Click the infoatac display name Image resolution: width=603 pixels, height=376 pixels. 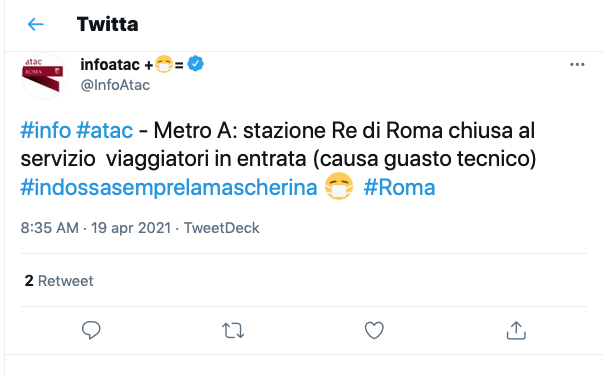[x=110, y=64]
